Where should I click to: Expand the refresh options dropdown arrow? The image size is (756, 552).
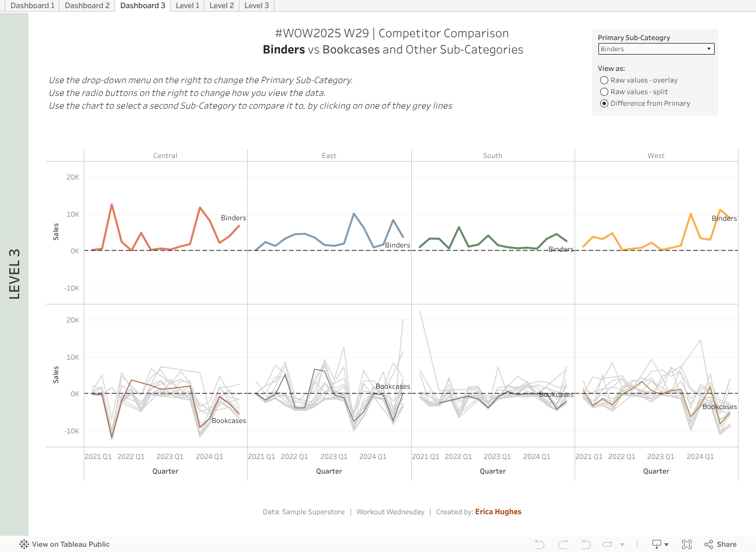[x=622, y=544]
